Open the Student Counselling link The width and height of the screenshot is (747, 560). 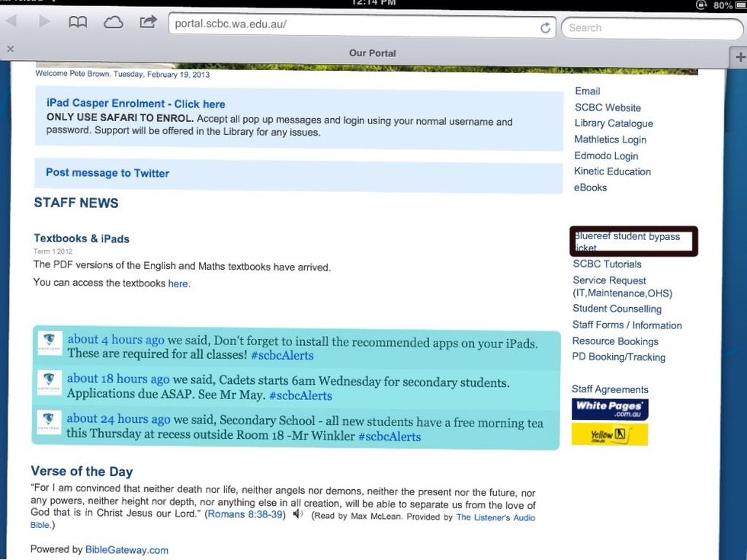pos(617,309)
